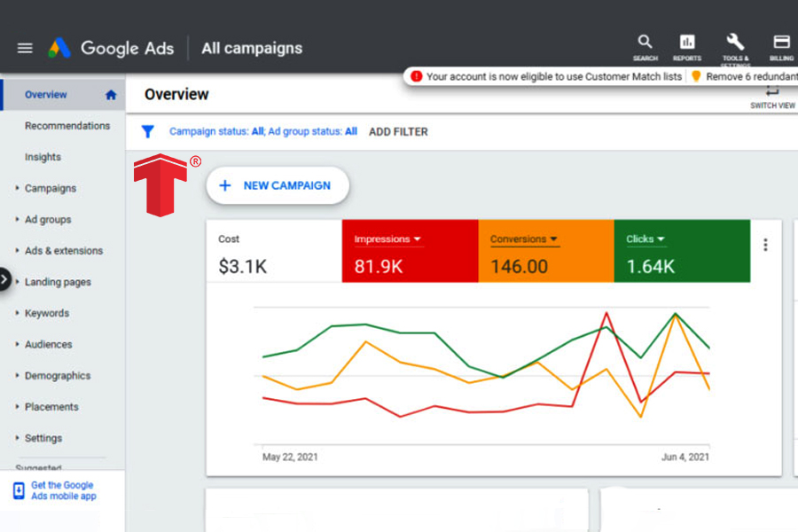The image size is (798, 532).
Task: Get the Google Ads mobile app
Action: click(62, 490)
